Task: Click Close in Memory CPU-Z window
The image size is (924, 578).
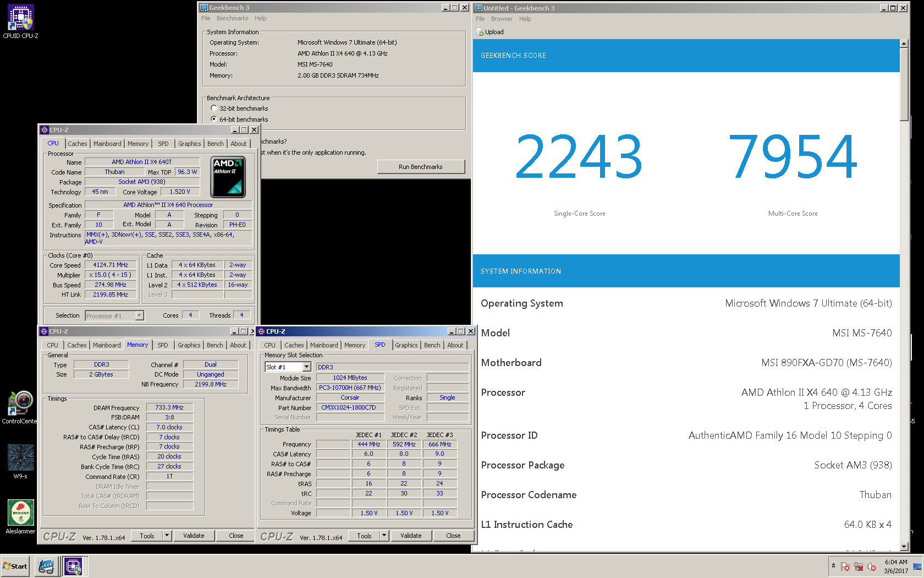Action: (236, 536)
